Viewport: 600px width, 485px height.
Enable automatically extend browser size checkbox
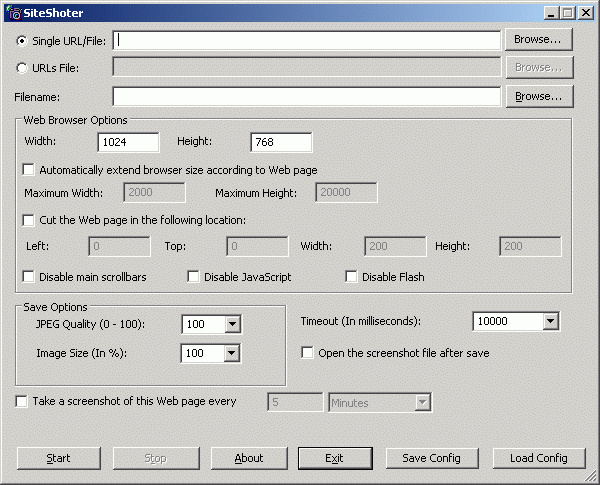click(x=28, y=170)
